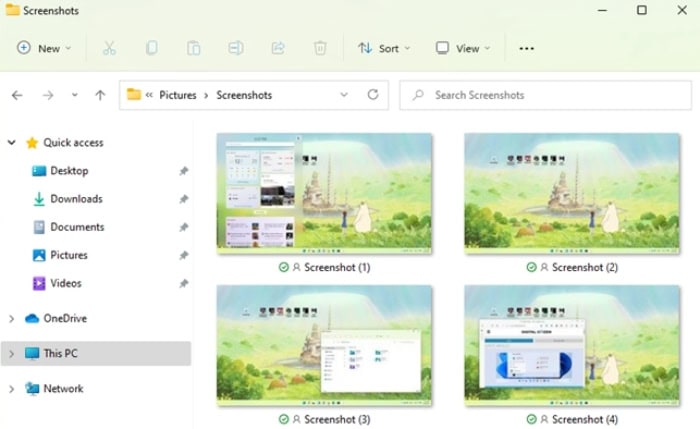Select Pictures in Quick access
Image resolution: width=700 pixels, height=429 pixels.
[x=69, y=255]
